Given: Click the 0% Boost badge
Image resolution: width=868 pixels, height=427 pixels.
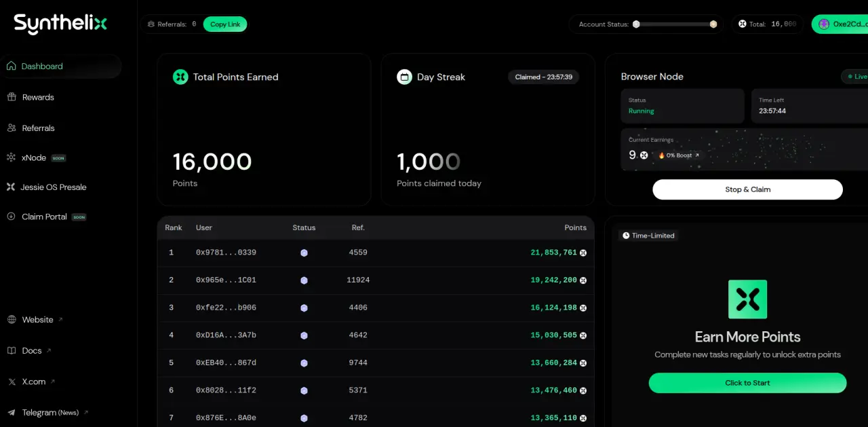Looking at the screenshot, I should 679,155.
